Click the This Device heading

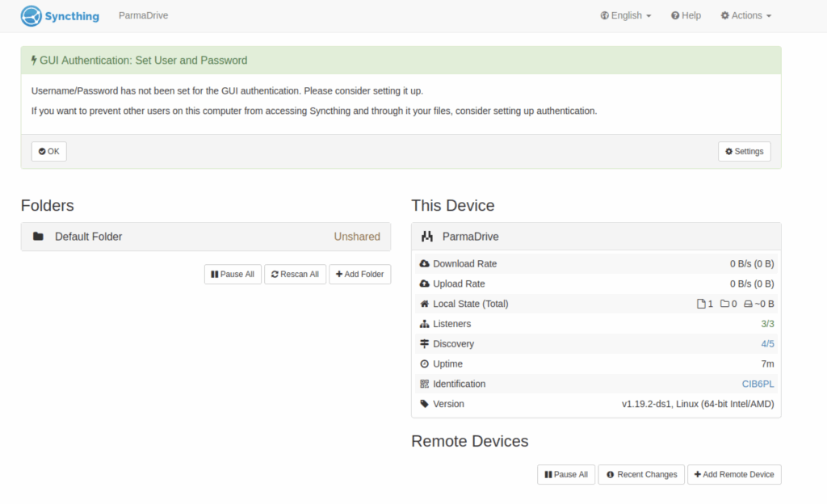click(453, 206)
